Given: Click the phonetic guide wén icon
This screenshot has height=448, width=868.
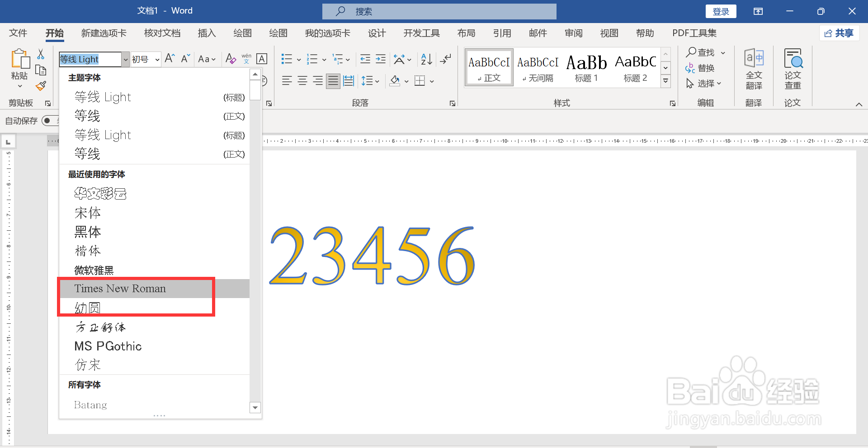Looking at the screenshot, I should click(x=246, y=59).
